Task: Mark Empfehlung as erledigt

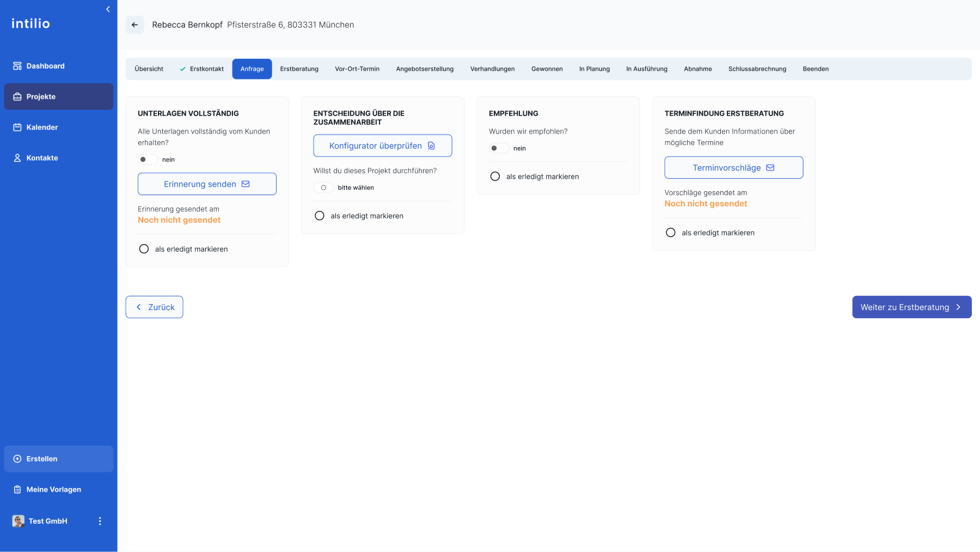Action: point(495,177)
